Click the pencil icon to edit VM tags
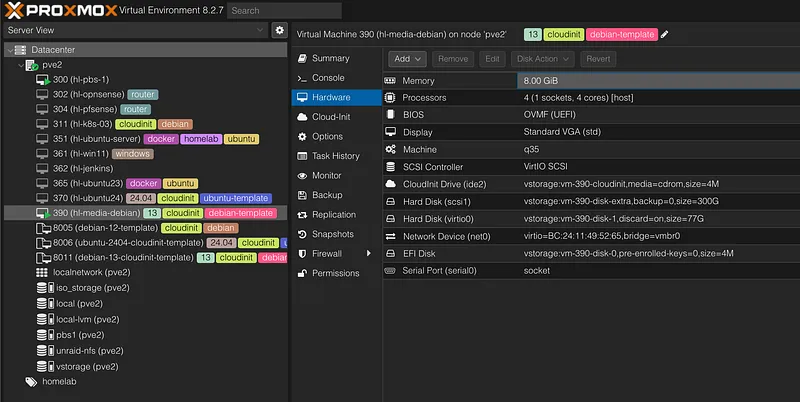The width and height of the screenshot is (800, 402). pyautogui.click(x=665, y=34)
